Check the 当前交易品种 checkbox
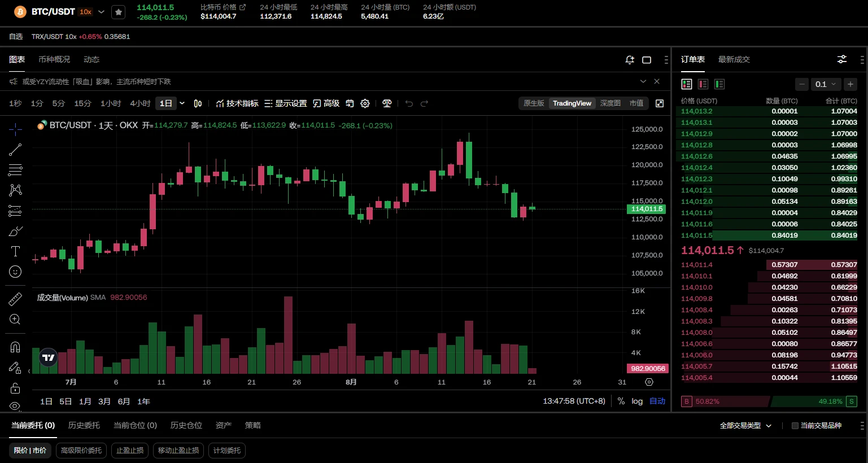Viewport: 868px width, 463px height. point(795,426)
